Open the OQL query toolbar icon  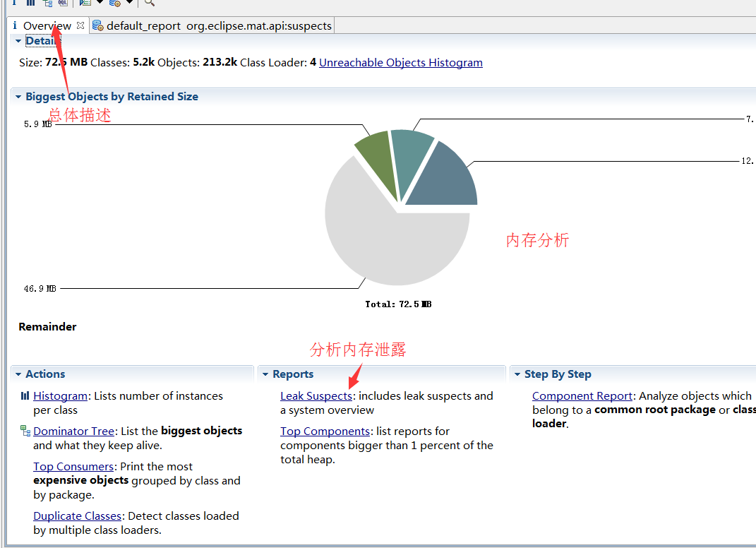(63, 2)
